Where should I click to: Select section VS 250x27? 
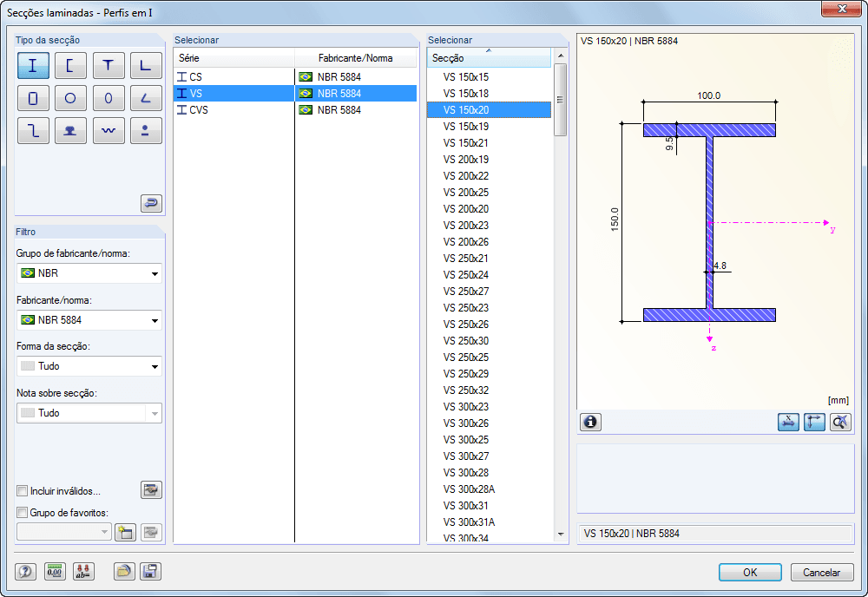click(x=490, y=292)
